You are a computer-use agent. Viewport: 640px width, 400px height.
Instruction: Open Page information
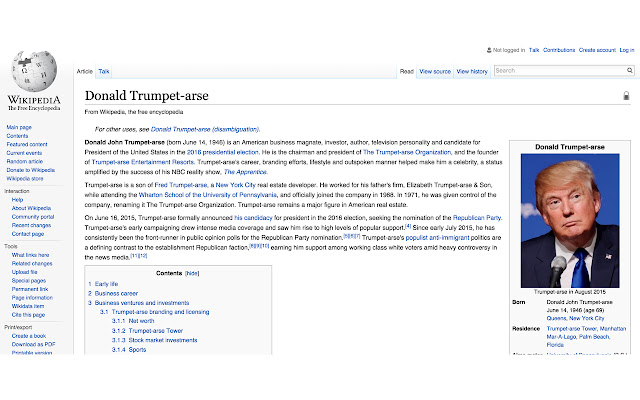point(32,298)
